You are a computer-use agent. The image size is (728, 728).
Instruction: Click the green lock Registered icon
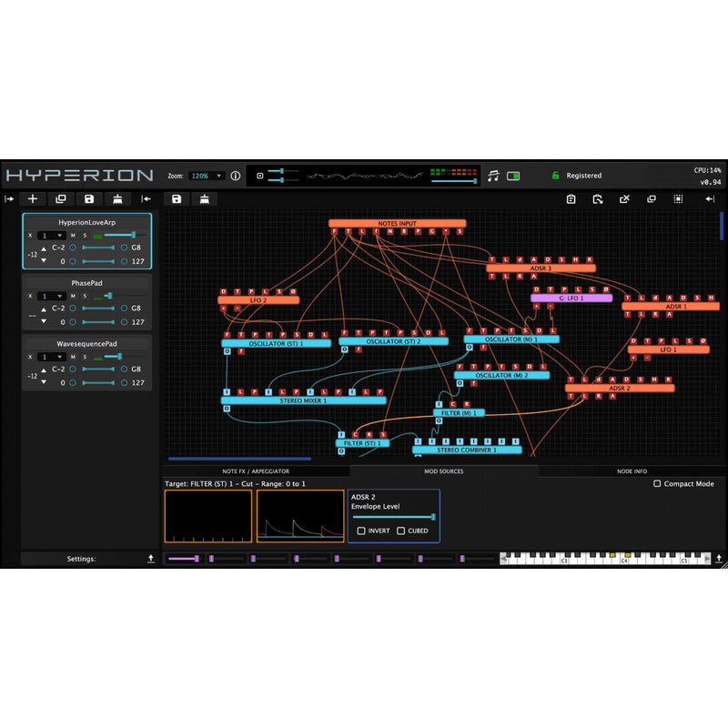556,176
